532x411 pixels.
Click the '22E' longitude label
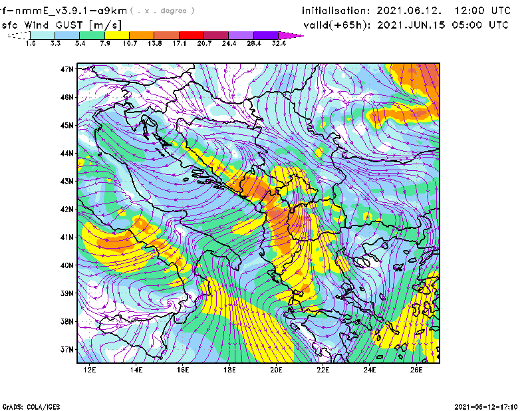tap(323, 370)
